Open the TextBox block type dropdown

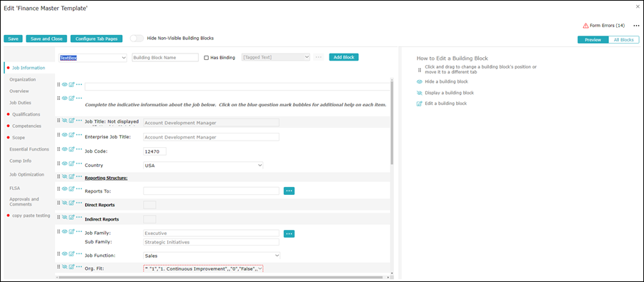tap(93, 58)
